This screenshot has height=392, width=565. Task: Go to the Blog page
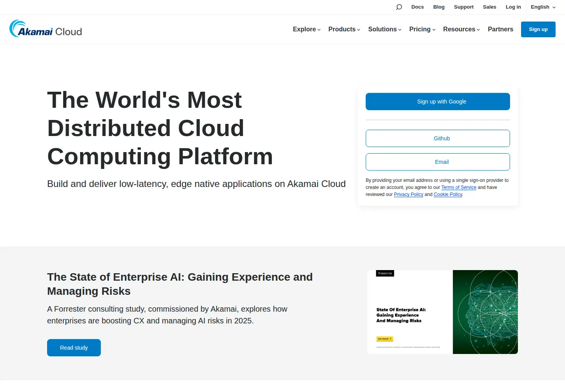tap(439, 7)
